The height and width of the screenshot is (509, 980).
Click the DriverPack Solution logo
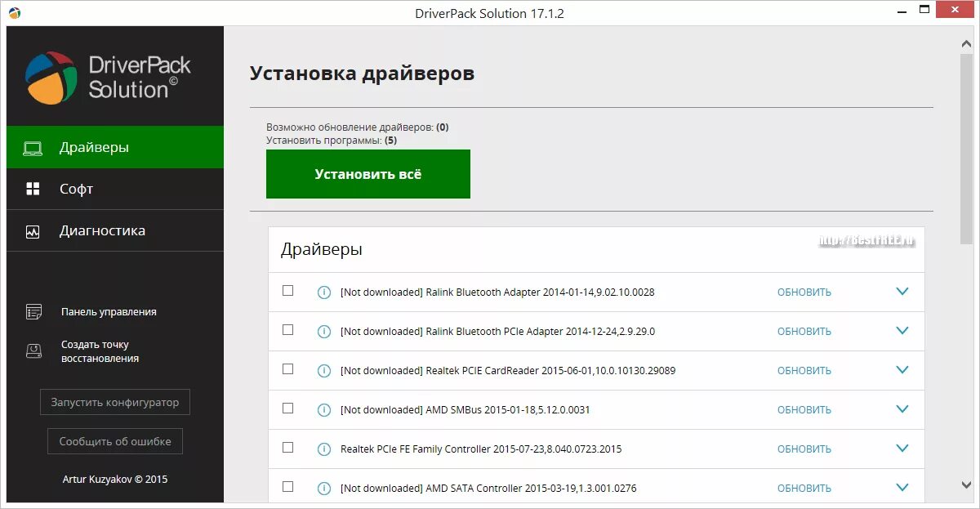[x=108, y=78]
